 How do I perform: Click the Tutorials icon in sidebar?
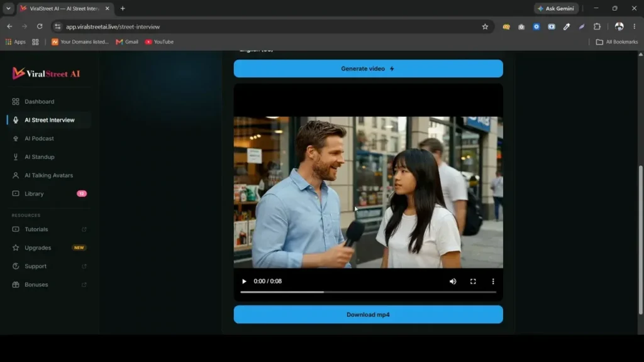[16, 229]
